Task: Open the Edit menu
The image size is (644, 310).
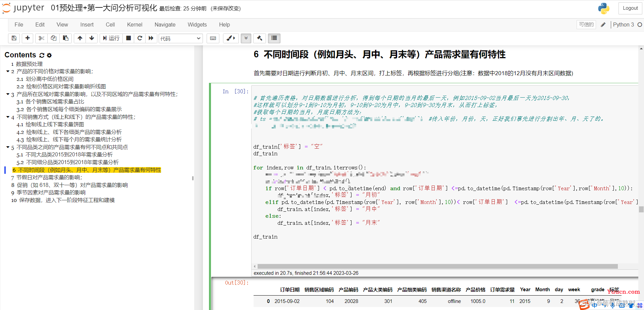Action: coord(40,24)
